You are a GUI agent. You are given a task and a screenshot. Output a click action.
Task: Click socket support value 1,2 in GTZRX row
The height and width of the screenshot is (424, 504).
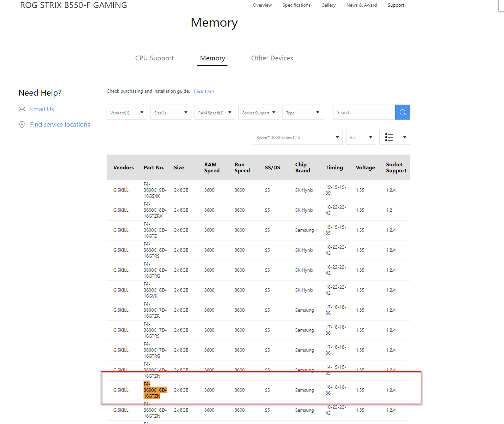pyautogui.click(x=389, y=210)
